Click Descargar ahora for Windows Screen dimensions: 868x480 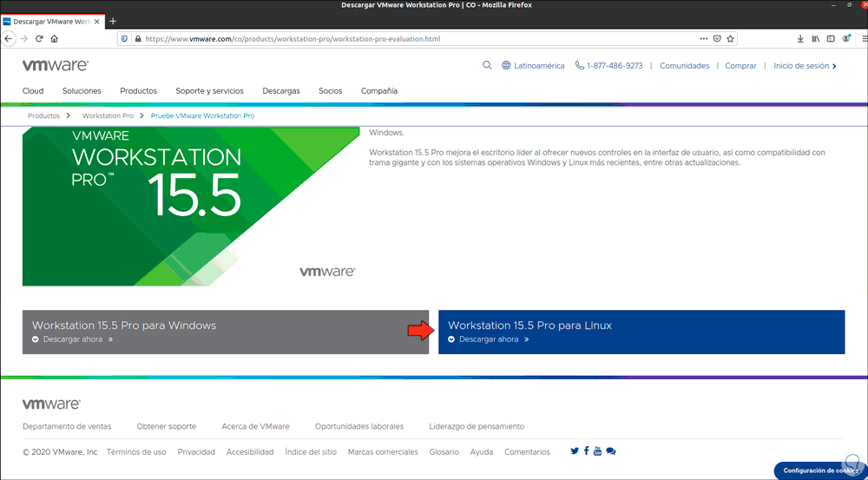(73, 339)
